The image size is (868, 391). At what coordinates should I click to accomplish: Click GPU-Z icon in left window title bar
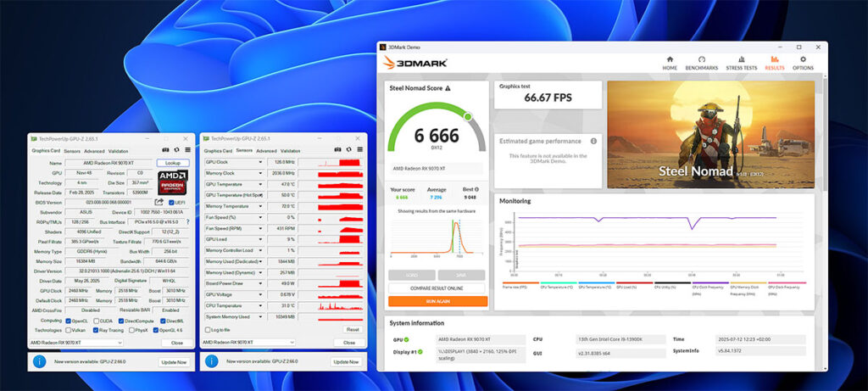(34, 138)
